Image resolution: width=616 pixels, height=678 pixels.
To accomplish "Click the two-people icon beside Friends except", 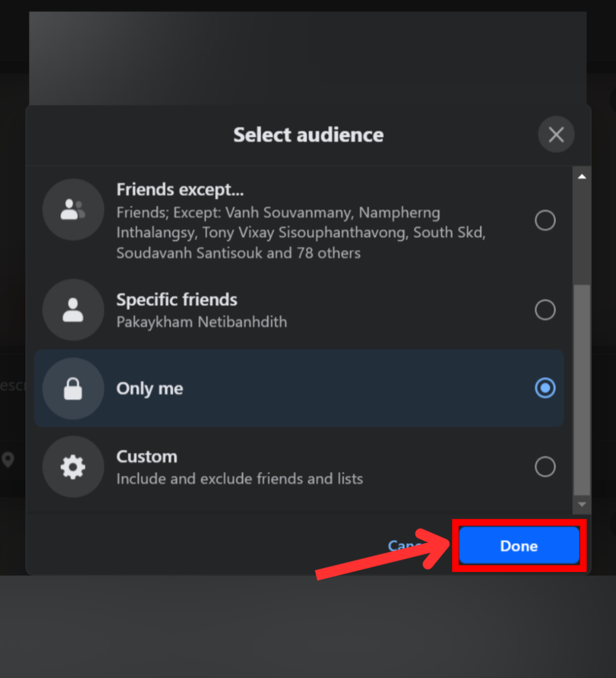I will click(x=73, y=209).
